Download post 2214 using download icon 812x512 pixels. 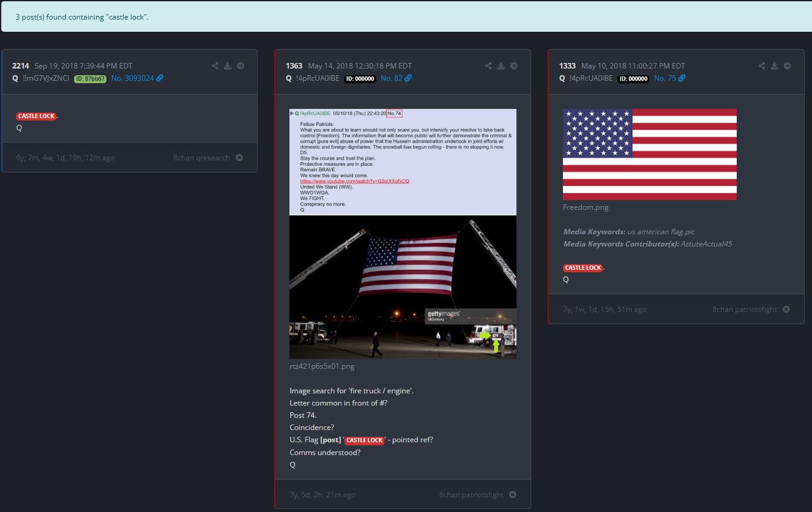(x=228, y=66)
